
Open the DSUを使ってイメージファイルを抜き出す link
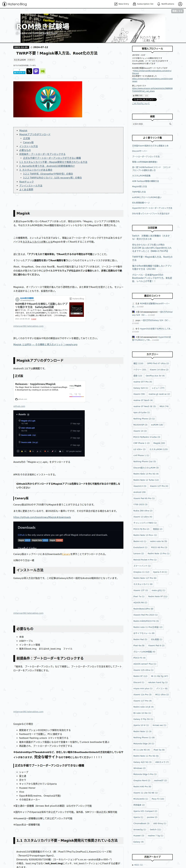point(151,214)
